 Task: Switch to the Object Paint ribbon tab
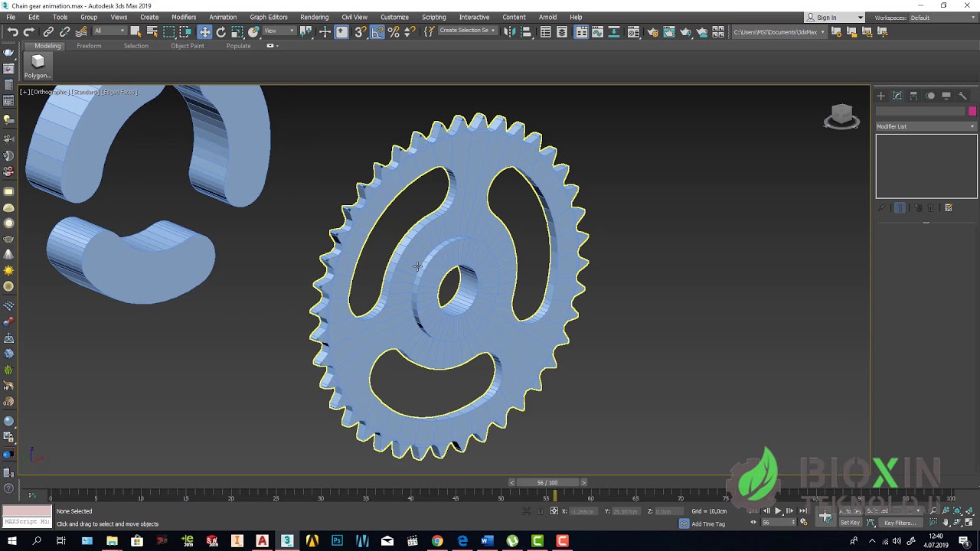click(x=188, y=46)
